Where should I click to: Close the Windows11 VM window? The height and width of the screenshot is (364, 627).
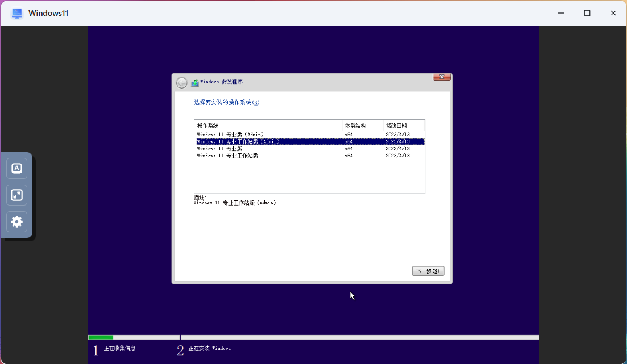(613, 13)
